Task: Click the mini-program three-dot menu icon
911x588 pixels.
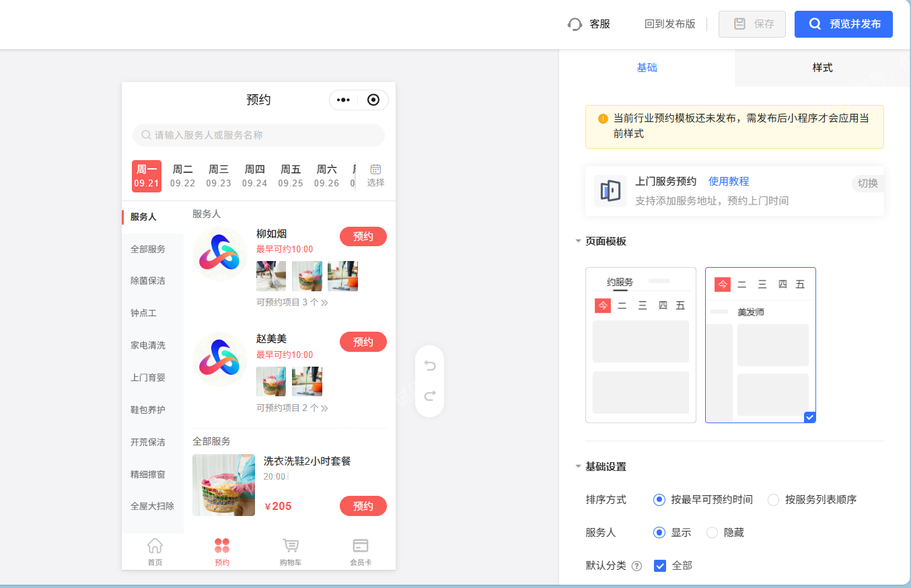Action: click(343, 100)
